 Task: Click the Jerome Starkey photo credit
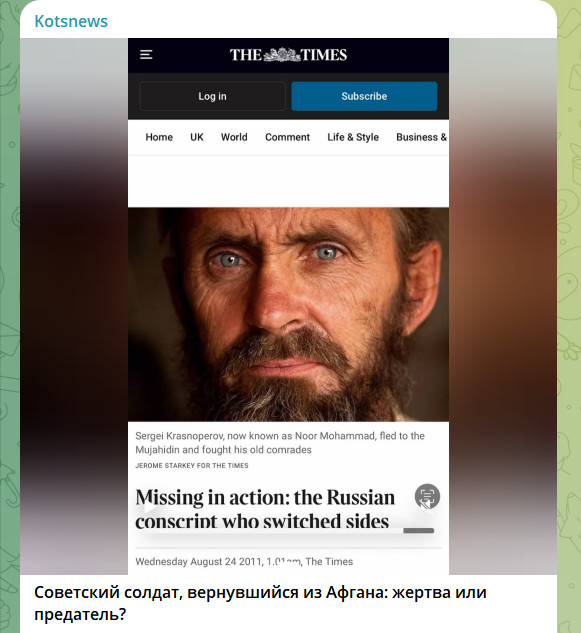tap(192, 465)
